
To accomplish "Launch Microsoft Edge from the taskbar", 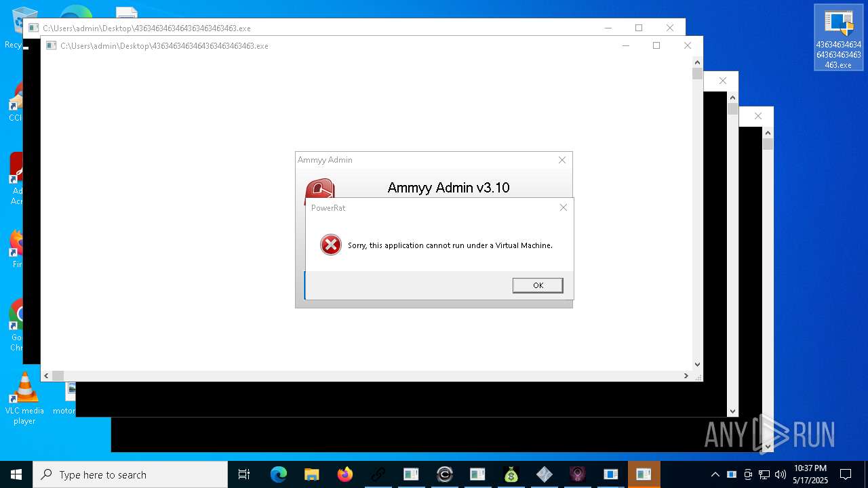I will 279,474.
